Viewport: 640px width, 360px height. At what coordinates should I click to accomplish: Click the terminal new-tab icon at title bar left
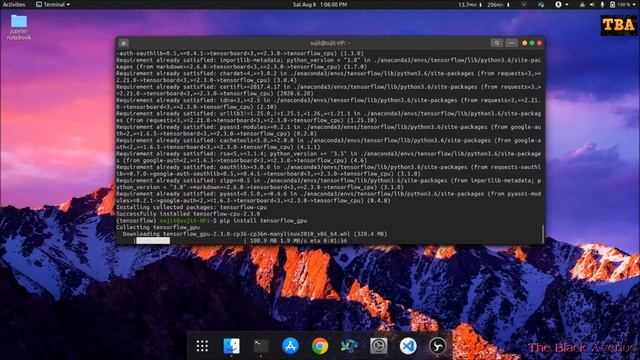(124, 43)
